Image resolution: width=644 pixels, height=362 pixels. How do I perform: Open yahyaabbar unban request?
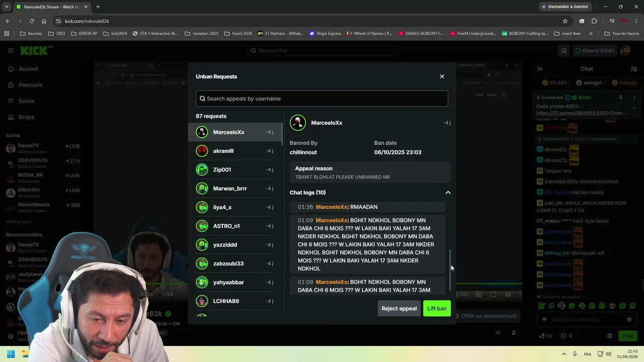(235, 282)
